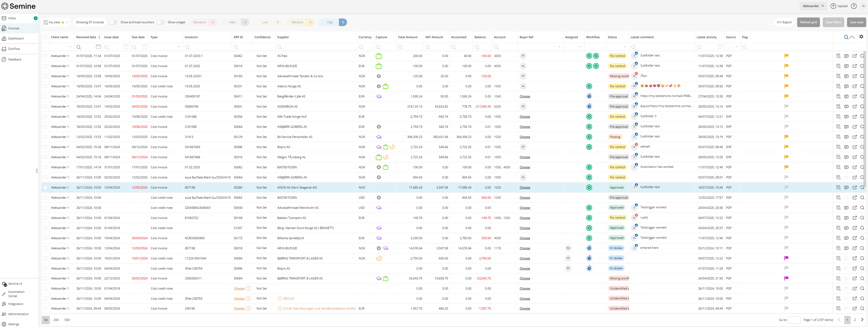Open DocFlow sidebar item
The width and height of the screenshot is (868, 327).
(14, 49)
